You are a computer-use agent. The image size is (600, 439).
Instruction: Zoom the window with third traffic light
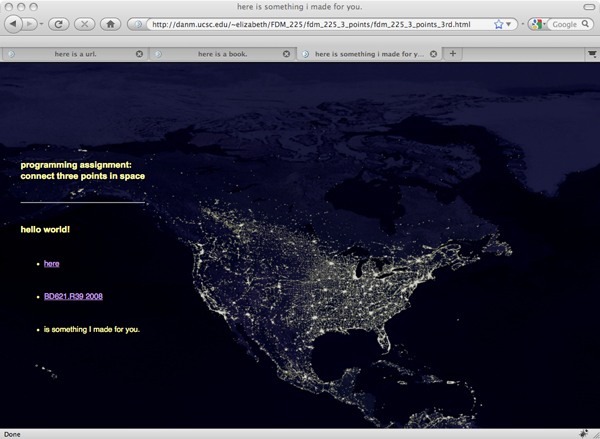coord(34,7)
